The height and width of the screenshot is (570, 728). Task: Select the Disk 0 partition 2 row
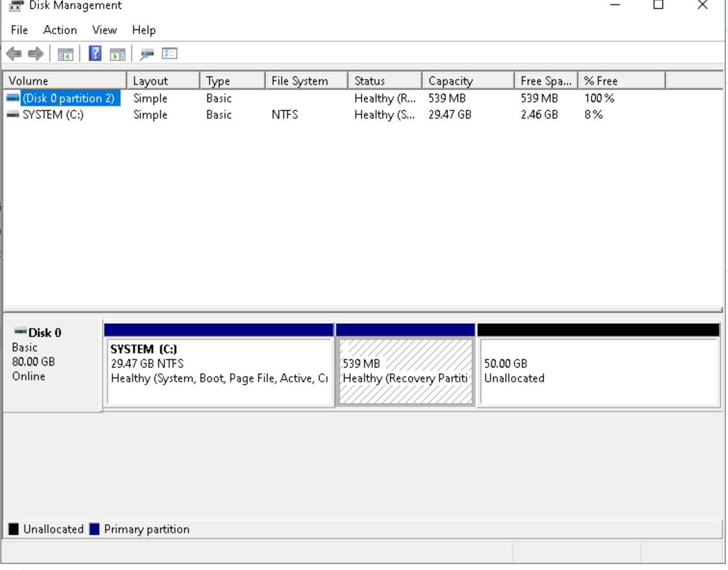coord(68,98)
